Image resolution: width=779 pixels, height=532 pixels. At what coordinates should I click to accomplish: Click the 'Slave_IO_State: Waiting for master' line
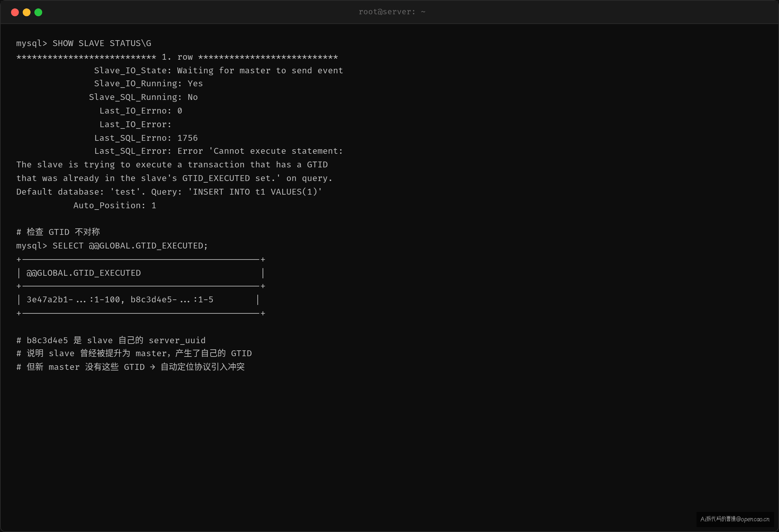click(218, 71)
